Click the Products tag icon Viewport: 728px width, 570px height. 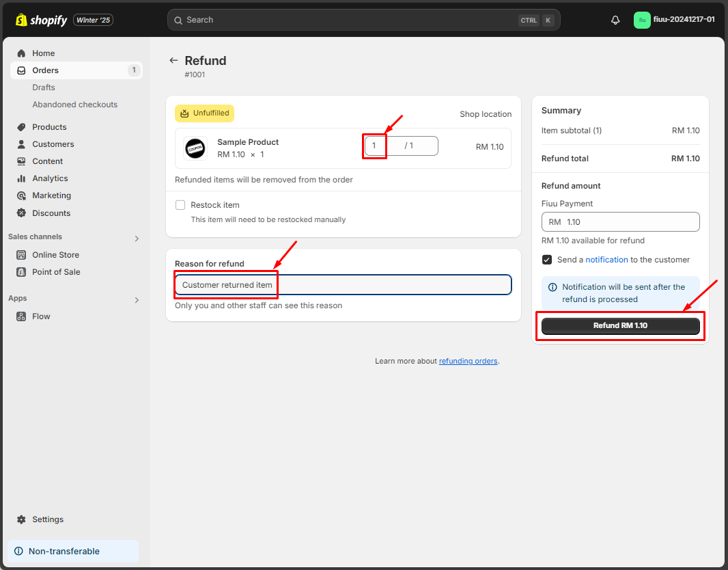pos(21,127)
